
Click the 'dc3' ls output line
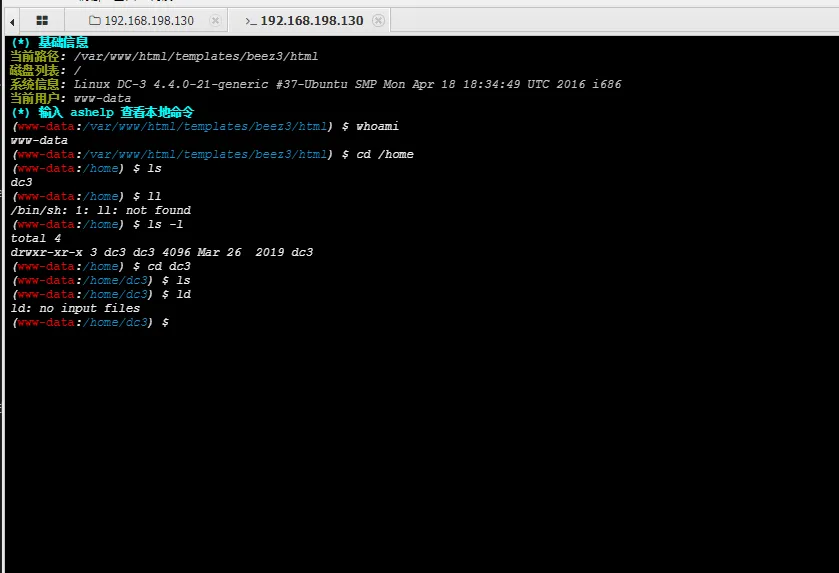point(21,182)
